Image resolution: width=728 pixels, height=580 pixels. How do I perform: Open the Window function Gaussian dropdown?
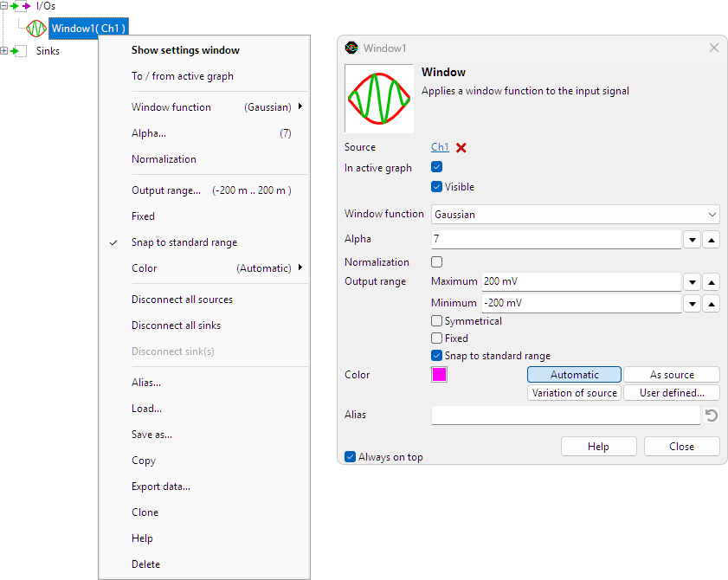(576, 215)
